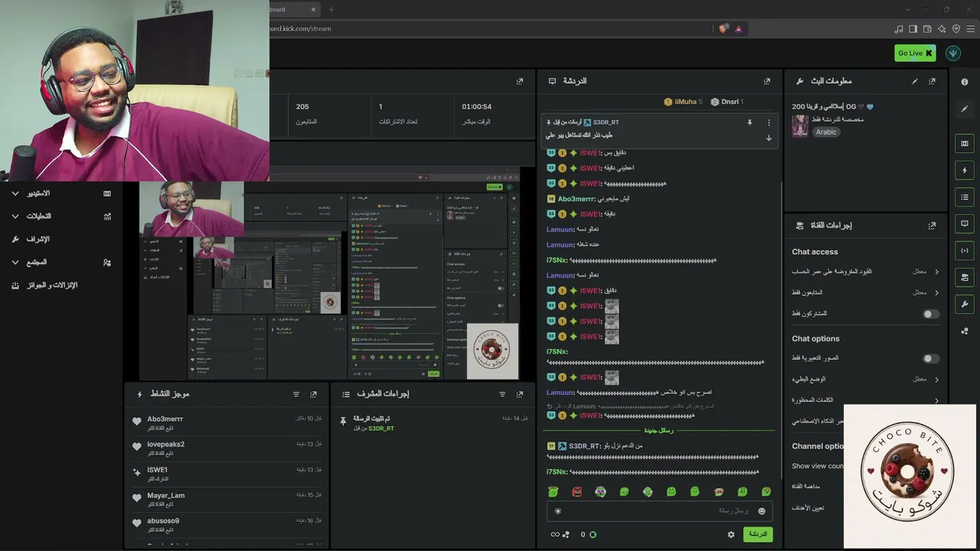Pop out the moderator actions panel
Viewport: 980px width, 551px height.
520,394
